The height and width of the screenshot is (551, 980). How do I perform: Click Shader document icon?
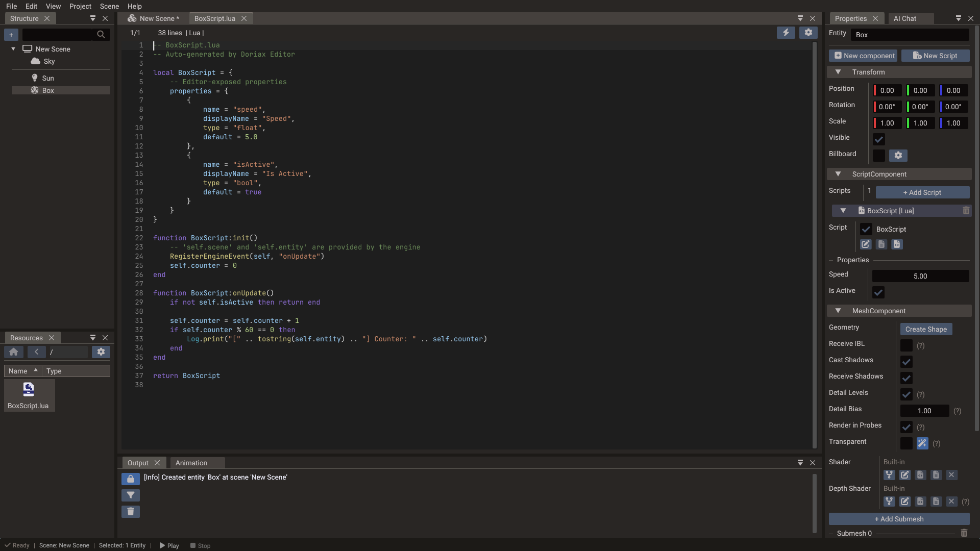(936, 475)
